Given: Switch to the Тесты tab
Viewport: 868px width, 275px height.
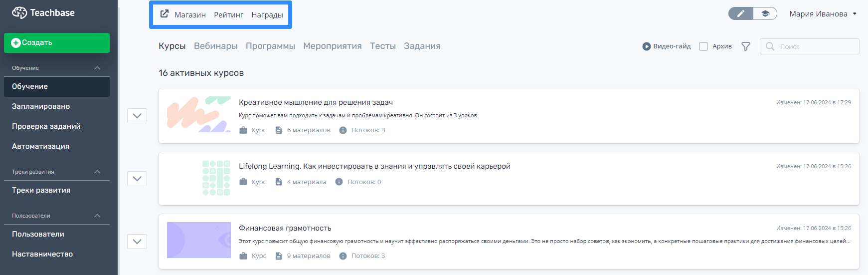Looking at the screenshot, I should point(383,46).
